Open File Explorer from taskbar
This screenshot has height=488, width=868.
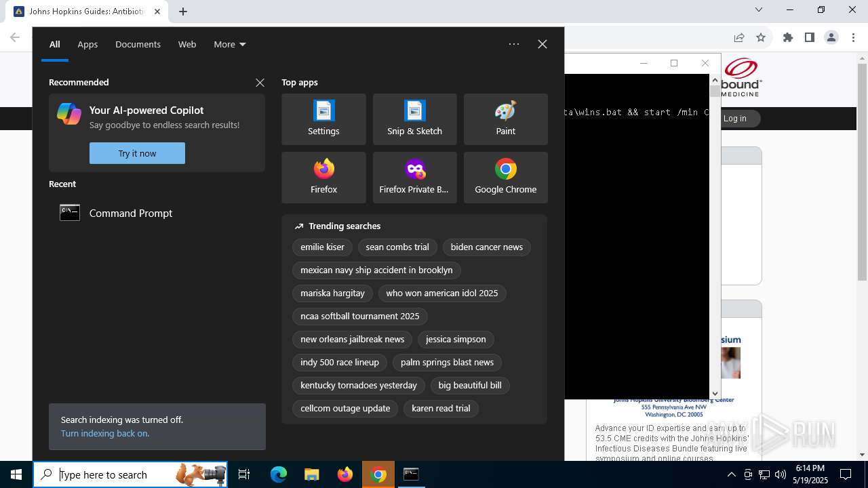pos(311,474)
